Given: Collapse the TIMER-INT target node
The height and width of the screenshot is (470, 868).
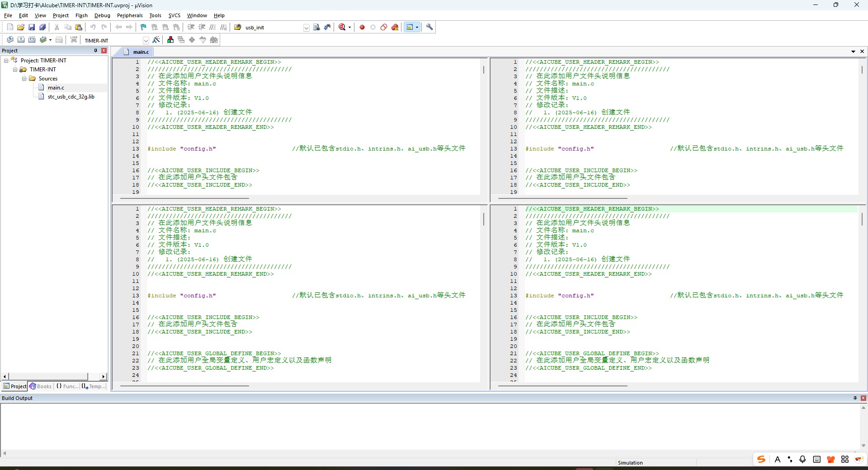Looking at the screenshot, I should pos(15,70).
